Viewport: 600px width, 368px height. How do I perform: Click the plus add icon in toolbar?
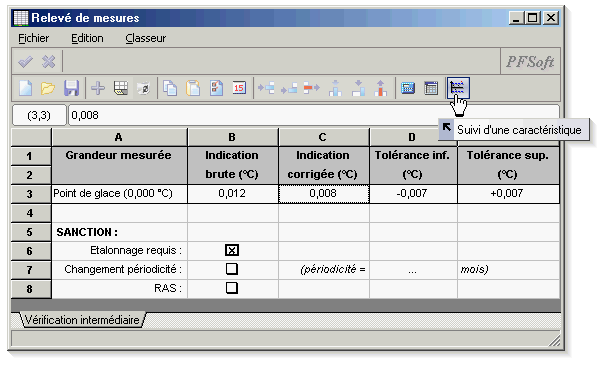pyautogui.click(x=98, y=88)
